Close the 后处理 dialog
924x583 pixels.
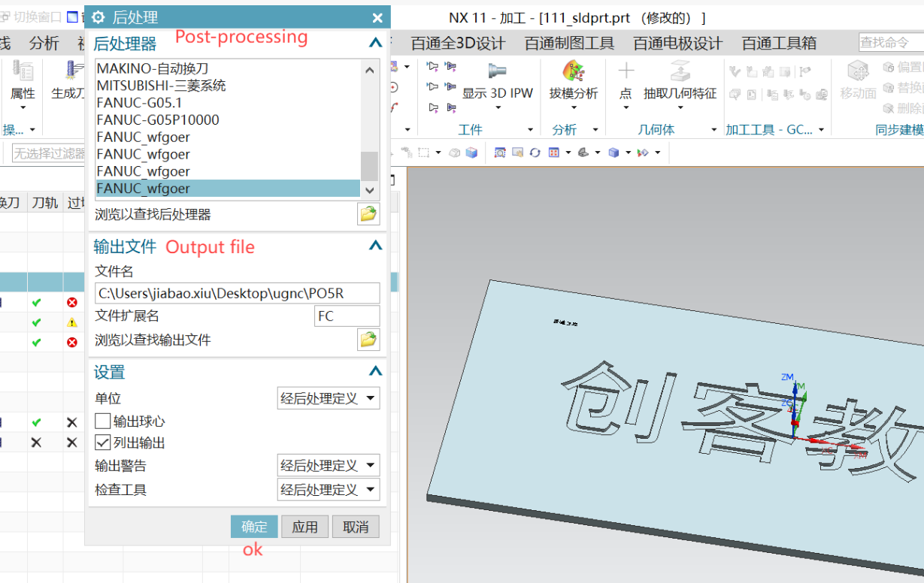pyautogui.click(x=377, y=18)
